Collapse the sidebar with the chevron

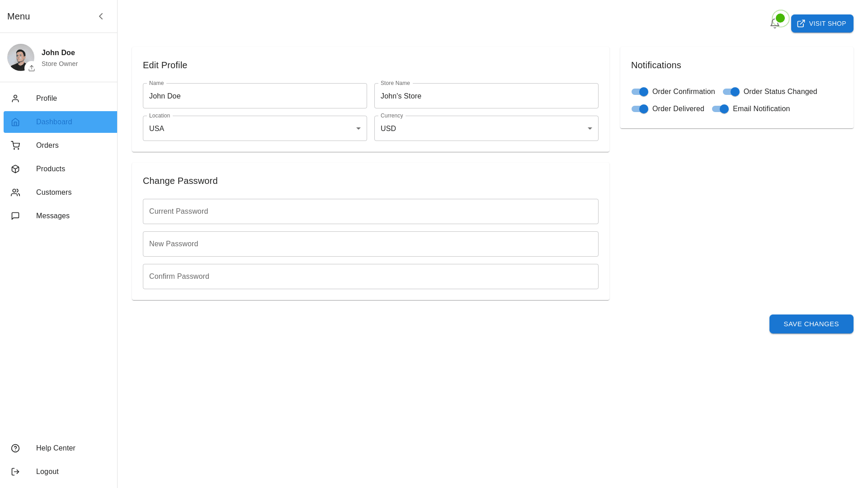coord(101,16)
